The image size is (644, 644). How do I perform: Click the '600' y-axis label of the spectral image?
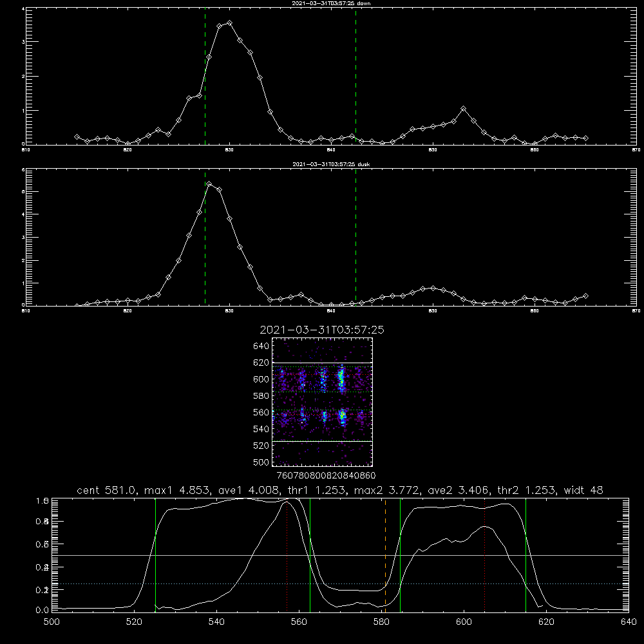261,379
